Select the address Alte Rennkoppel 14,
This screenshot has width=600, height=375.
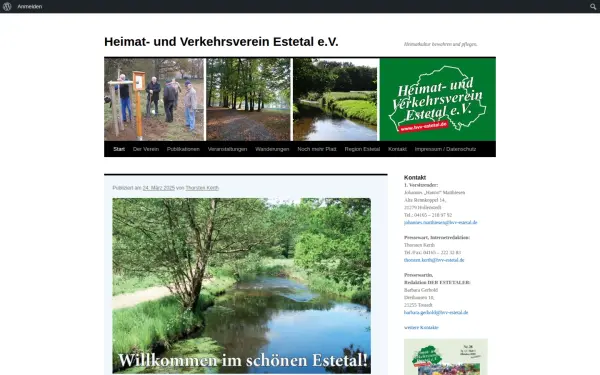tap(425, 200)
